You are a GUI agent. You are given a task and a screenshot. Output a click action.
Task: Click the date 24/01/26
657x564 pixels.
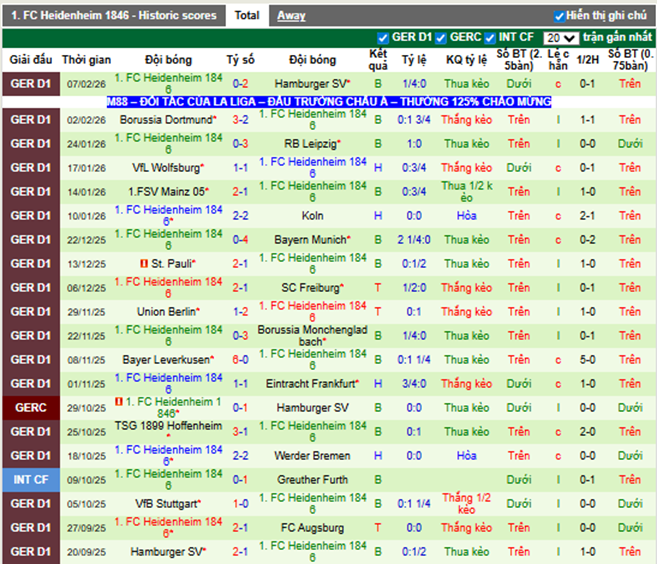87,144
